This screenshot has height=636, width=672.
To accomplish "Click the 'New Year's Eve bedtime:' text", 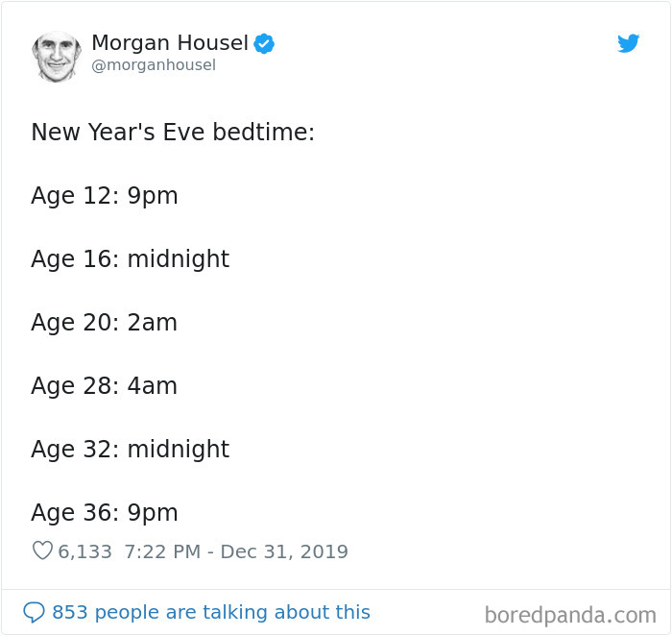I will pos(173,132).
